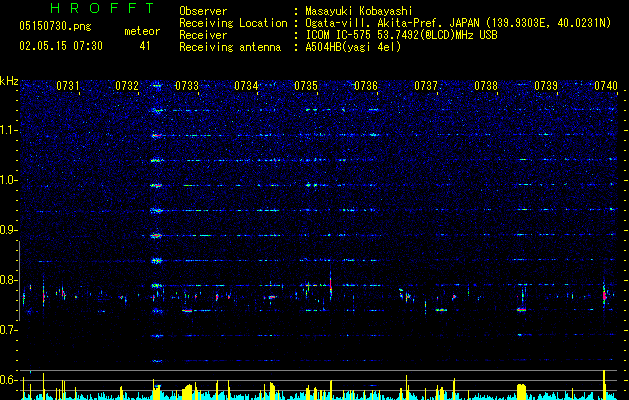Click the kHz axis unit label

pos(9,81)
